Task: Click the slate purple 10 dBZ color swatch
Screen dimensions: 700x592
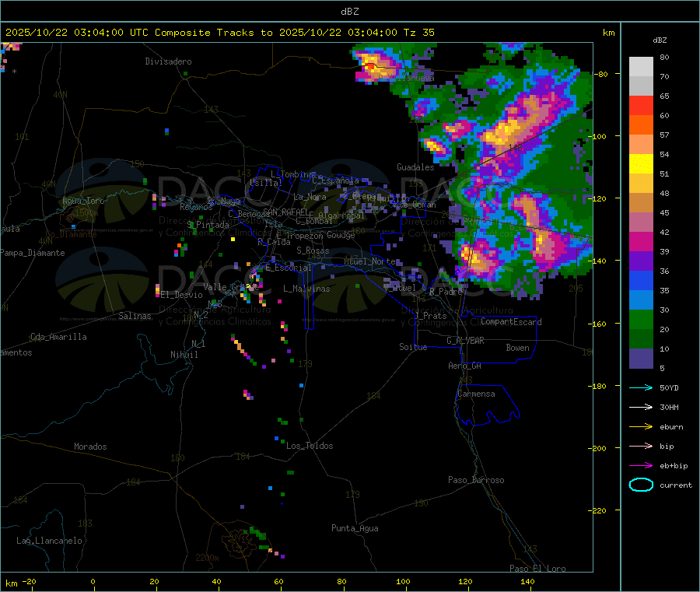Action: 641,359
